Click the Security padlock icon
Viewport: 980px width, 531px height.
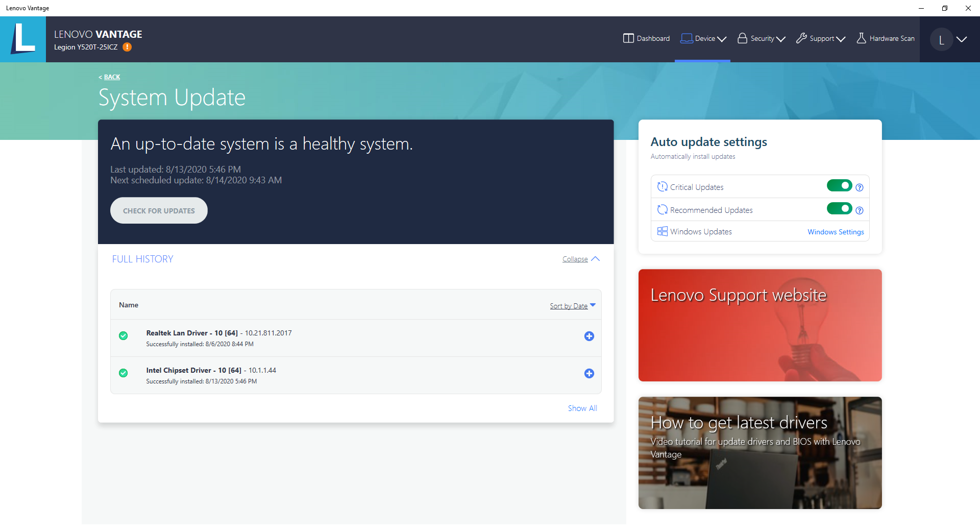pyautogui.click(x=743, y=38)
